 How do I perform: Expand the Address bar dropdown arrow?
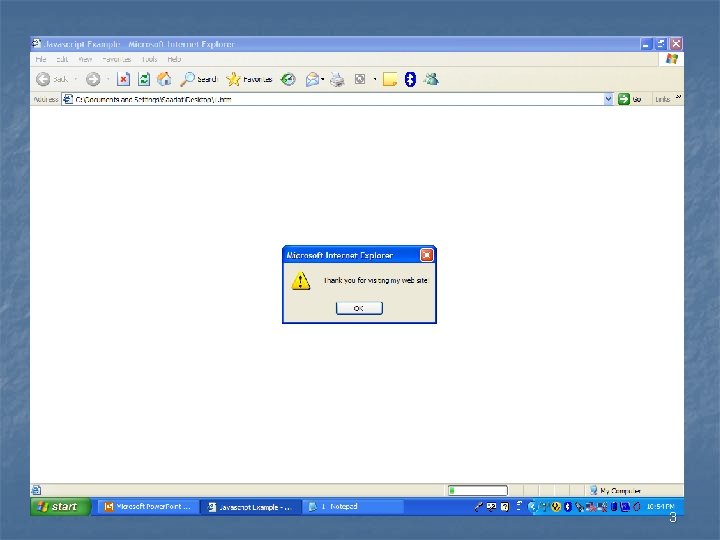608,99
